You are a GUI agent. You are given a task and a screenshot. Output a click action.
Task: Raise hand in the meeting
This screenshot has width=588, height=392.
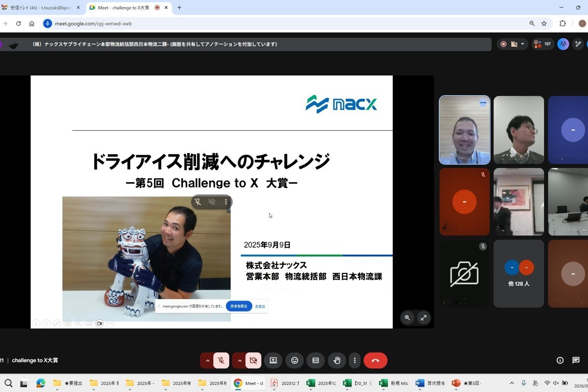click(x=337, y=360)
